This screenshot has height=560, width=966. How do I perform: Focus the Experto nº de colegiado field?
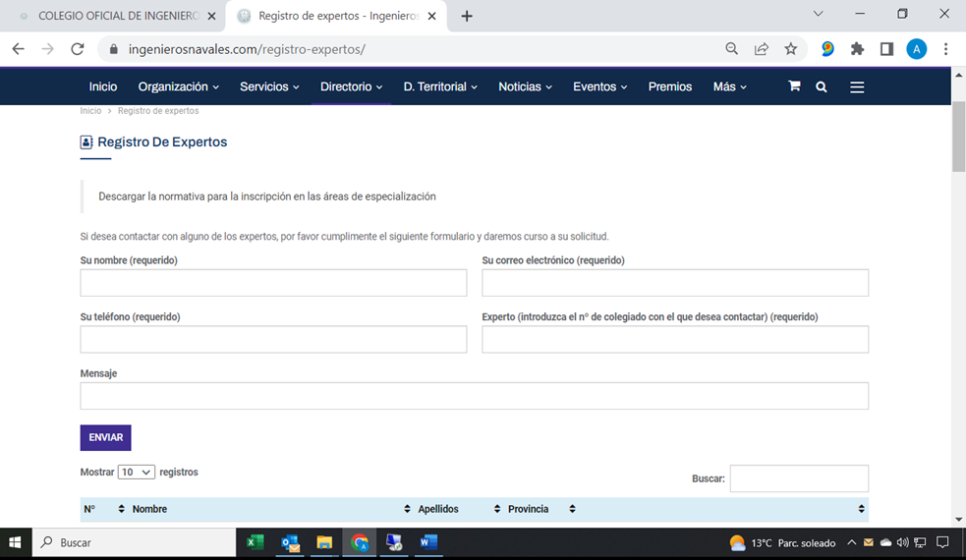[x=675, y=340]
